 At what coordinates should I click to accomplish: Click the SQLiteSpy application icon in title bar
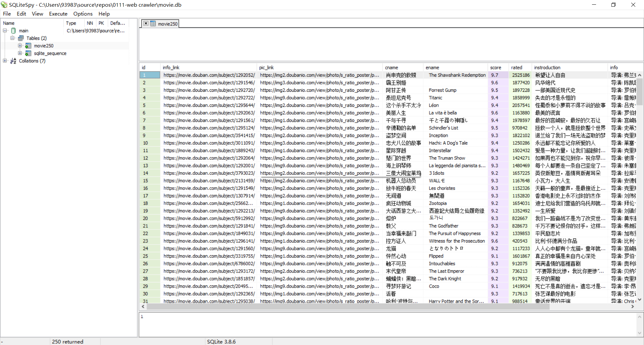4,5
